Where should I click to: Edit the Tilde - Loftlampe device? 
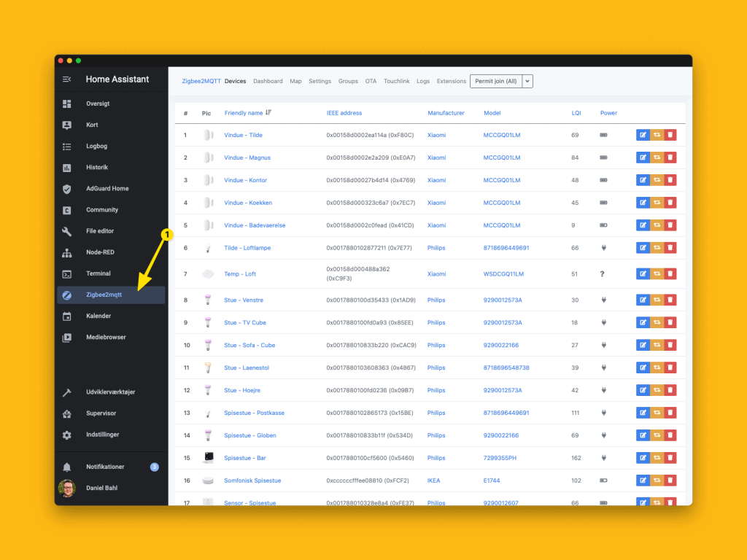[x=643, y=248]
